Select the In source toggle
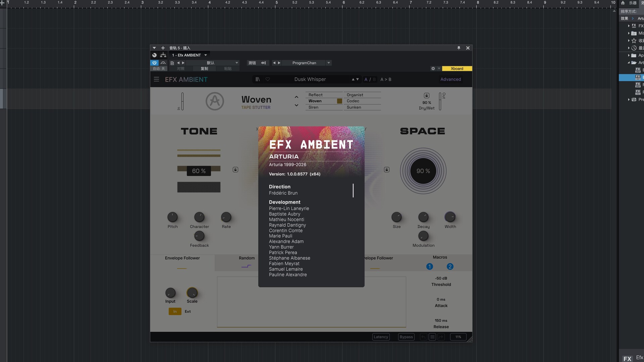 coord(175,311)
